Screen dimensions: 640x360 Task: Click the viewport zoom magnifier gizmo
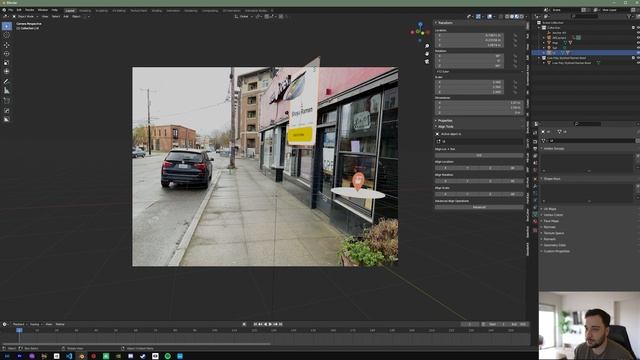point(427,46)
